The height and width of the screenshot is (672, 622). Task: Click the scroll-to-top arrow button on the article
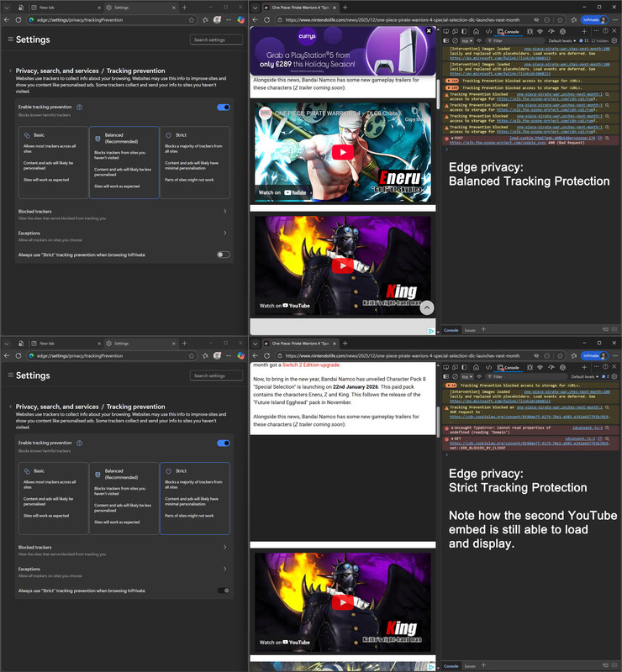pyautogui.click(x=427, y=307)
